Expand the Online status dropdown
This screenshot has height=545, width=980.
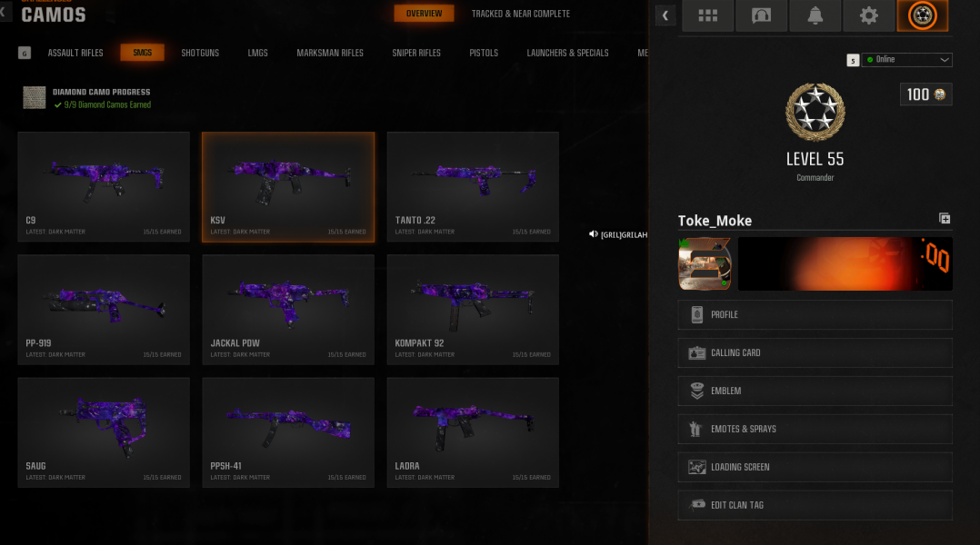point(907,59)
